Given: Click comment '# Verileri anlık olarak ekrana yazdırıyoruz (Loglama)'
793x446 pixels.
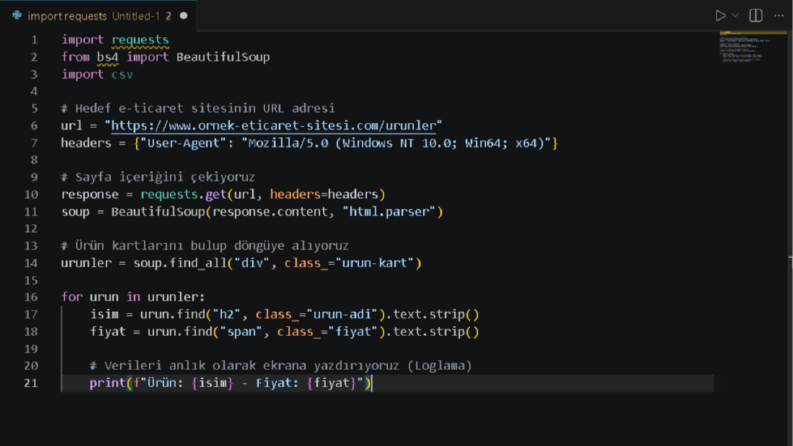Looking at the screenshot, I should 281,366.
